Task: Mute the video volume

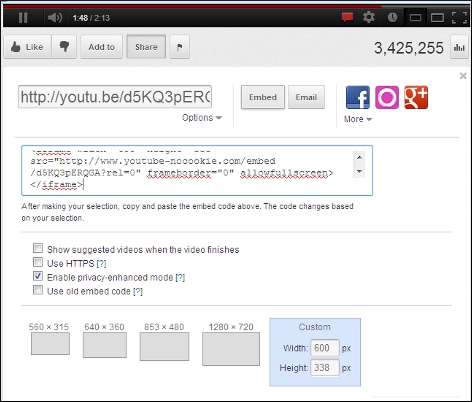Action: pos(54,18)
